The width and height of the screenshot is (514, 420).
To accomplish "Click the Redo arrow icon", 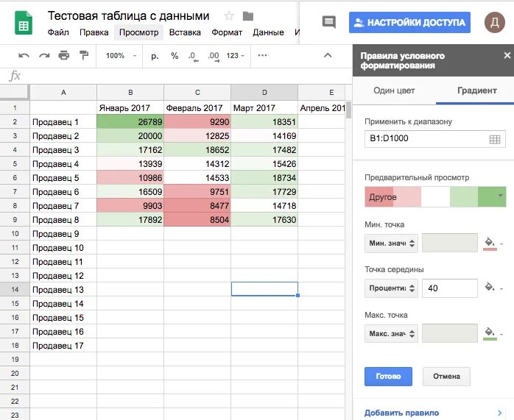I will pos(44,55).
